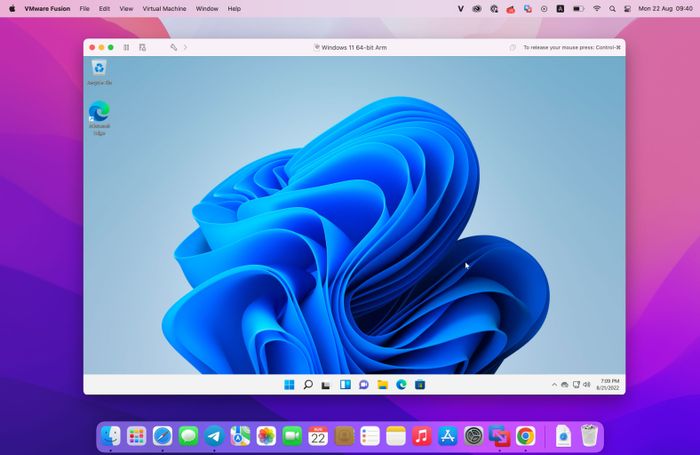Open Telegram from the Dock
The image size is (700, 455).
coord(214,435)
